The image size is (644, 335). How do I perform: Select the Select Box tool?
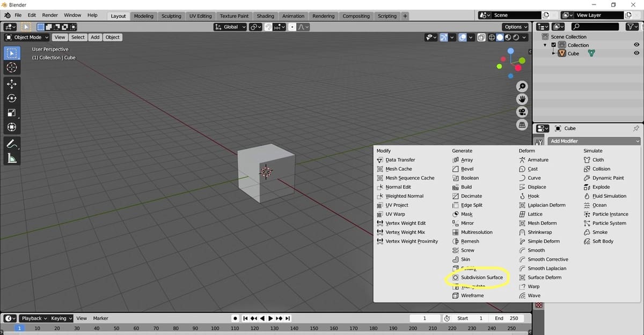(12, 53)
